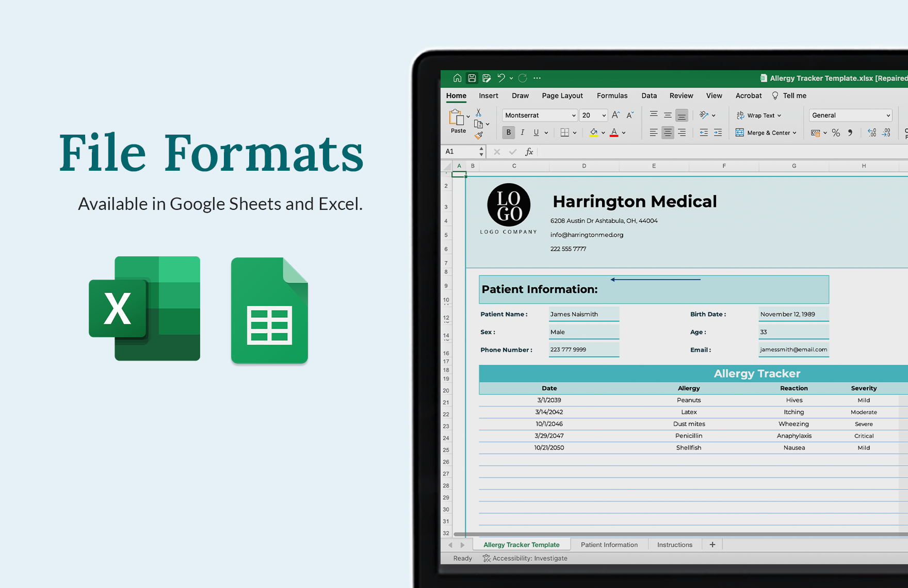Click the Home icon in title bar

coord(457,78)
